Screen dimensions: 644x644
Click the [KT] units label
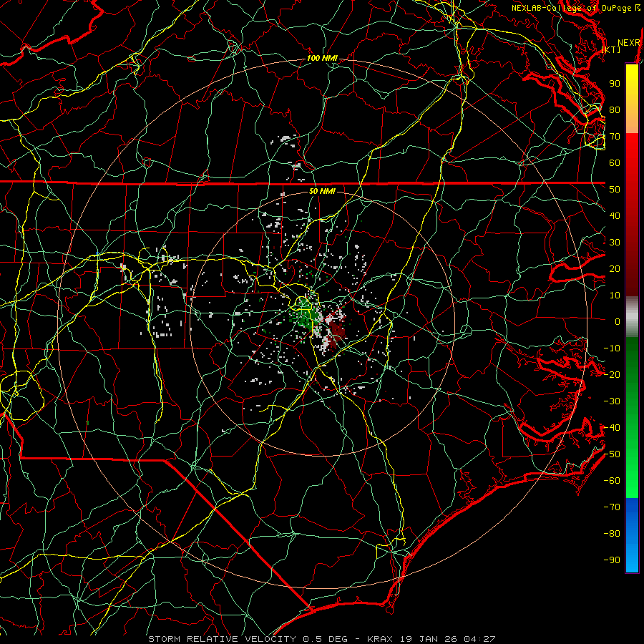pyautogui.click(x=611, y=49)
